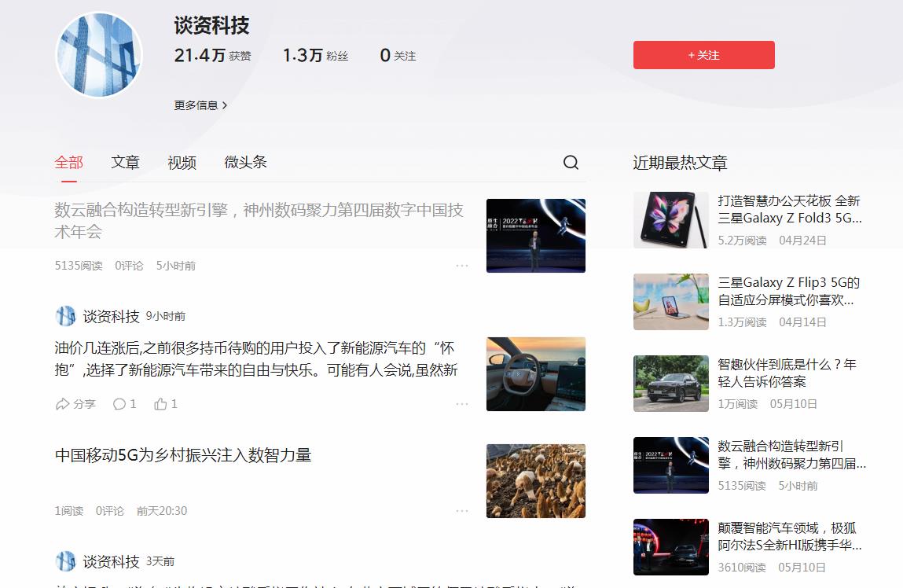Open hot article 打造智慧办公天花板 Galaxy Z Fold3
903x588 pixels.
click(790, 210)
